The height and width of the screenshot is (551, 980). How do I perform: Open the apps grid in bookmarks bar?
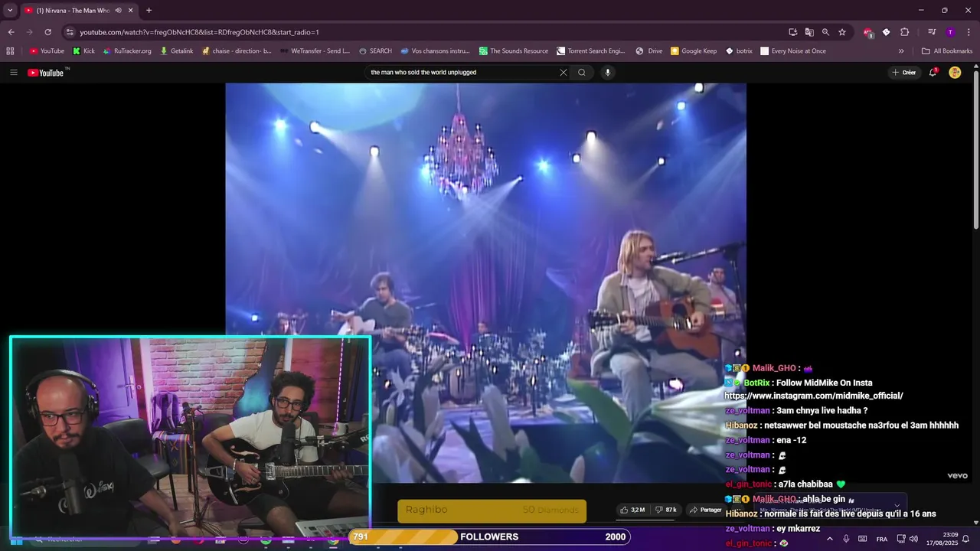coord(10,51)
